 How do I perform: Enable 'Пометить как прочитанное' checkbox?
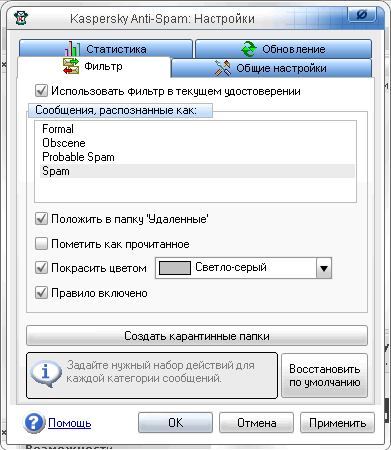[x=41, y=244]
